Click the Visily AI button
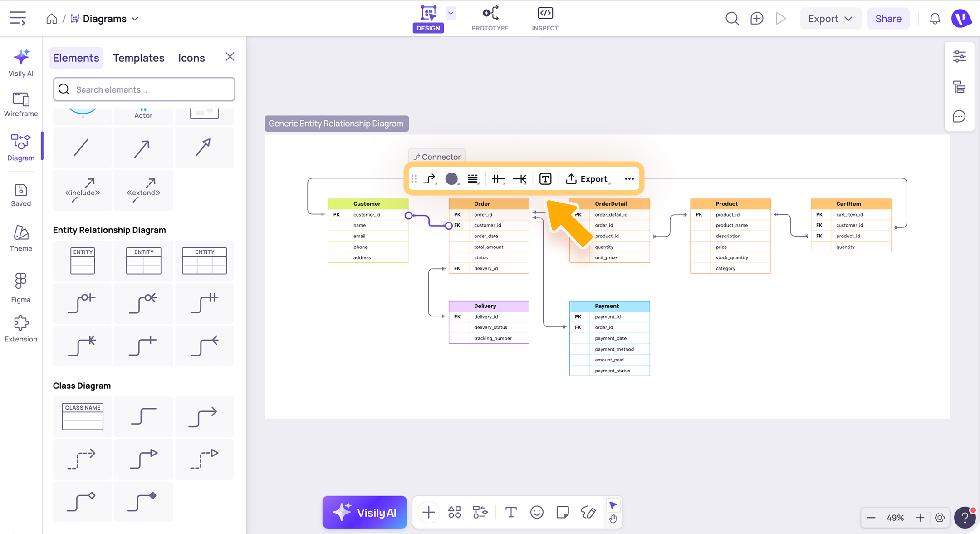Viewport: 980px width, 534px height. click(x=364, y=512)
